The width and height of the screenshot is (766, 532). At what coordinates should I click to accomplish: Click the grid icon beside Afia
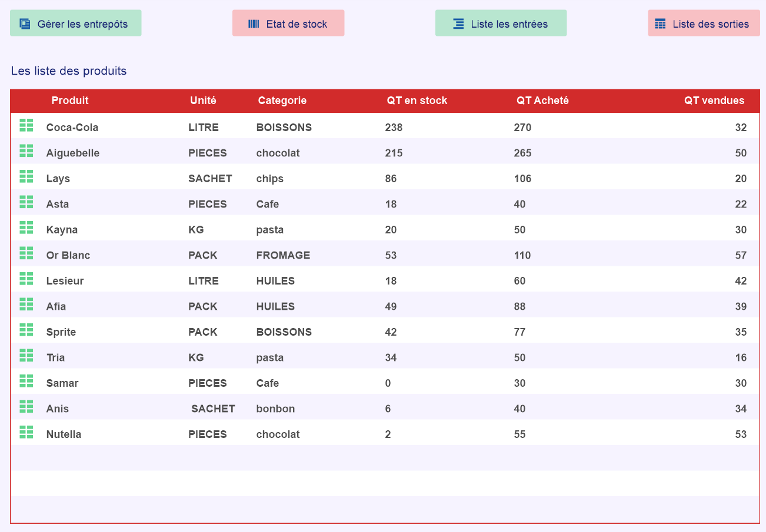26,304
